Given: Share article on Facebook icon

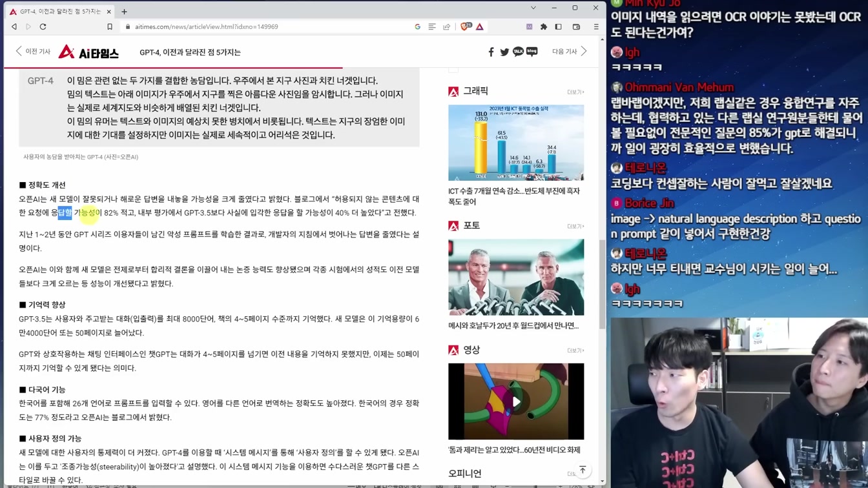Looking at the screenshot, I should pyautogui.click(x=491, y=52).
